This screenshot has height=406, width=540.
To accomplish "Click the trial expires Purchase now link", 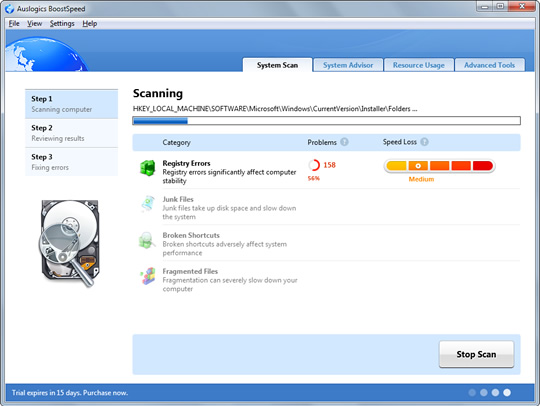I will pyautogui.click(x=70, y=393).
